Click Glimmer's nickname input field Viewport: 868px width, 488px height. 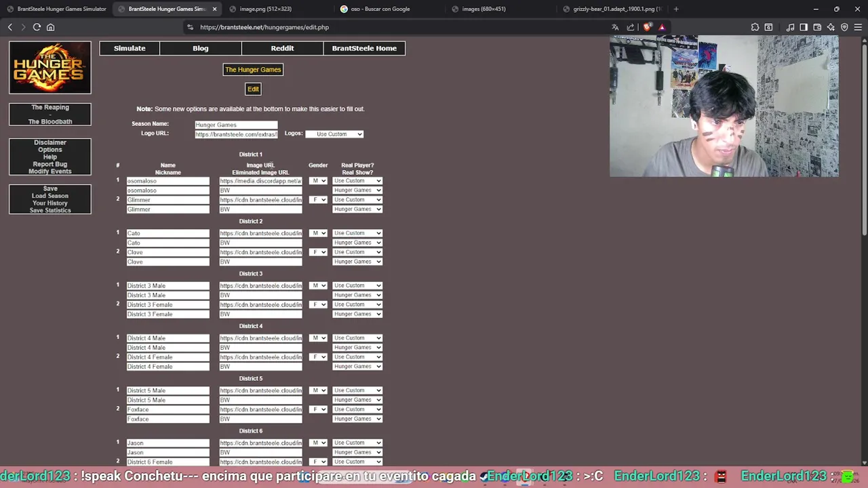tap(168, 209)
